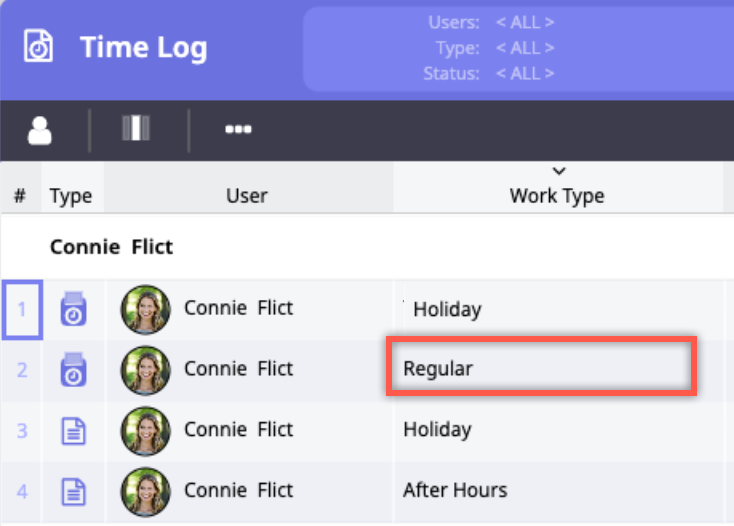
Task: Open the three-dots more options menu
Action: click(x=238, y=130)
